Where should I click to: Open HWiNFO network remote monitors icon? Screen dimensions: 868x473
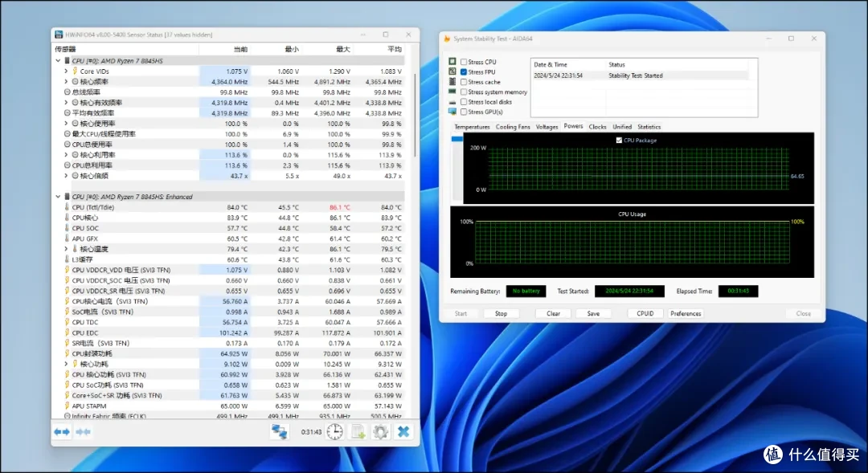[x=279, y=431]
